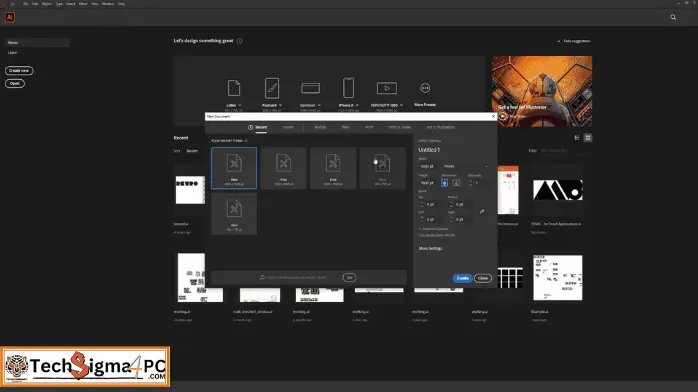Open the units dropdown set to Points

pos(466,166)
